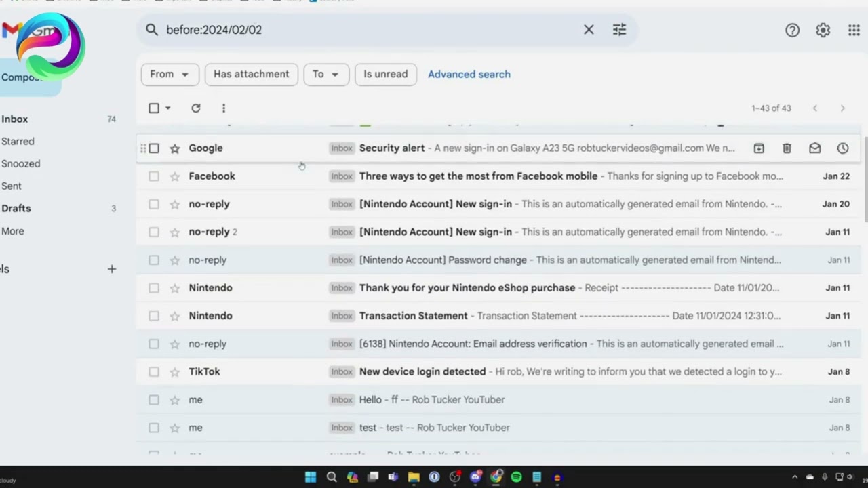This screenshot has height=488, width=868.
Task: Open the three-dot More options menu
Action: click(x=223, y=108)
